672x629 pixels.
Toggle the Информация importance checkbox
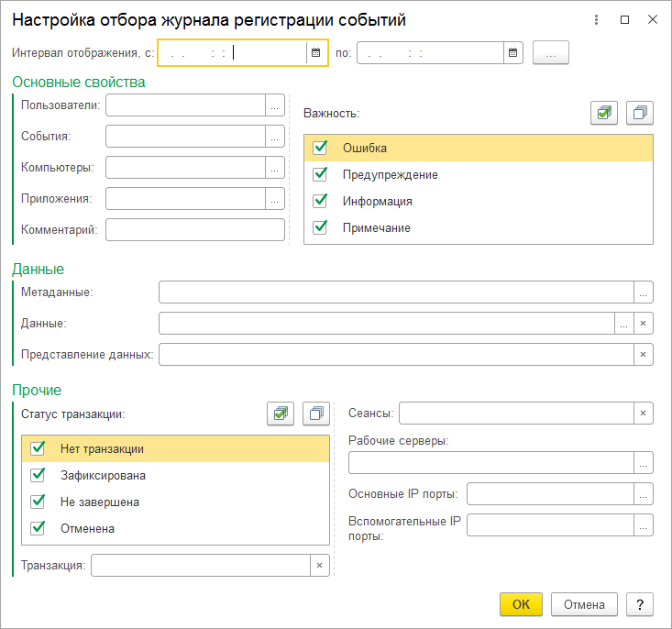320,201
